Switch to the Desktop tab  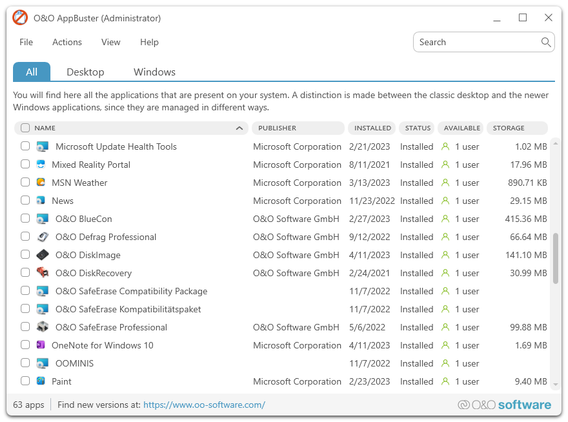click(85, 72)
